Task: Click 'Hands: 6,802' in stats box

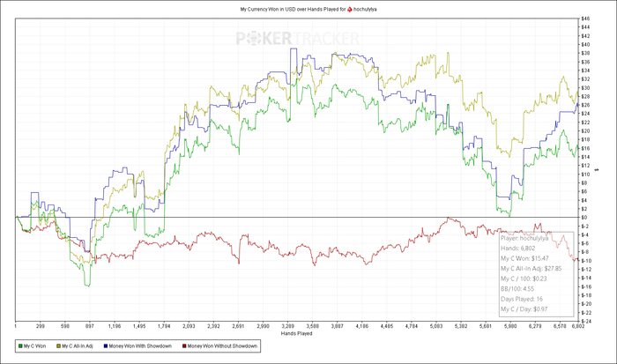Action: tap(518, 249)
